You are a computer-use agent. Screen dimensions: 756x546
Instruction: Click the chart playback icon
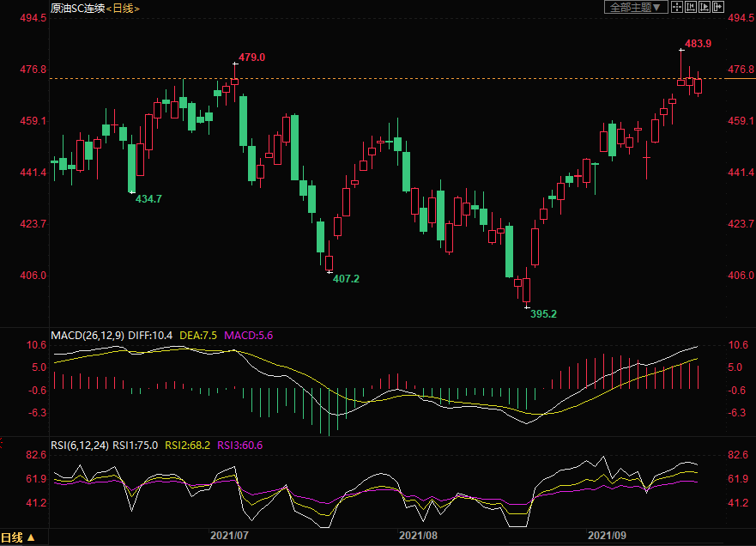coord(705,7)
